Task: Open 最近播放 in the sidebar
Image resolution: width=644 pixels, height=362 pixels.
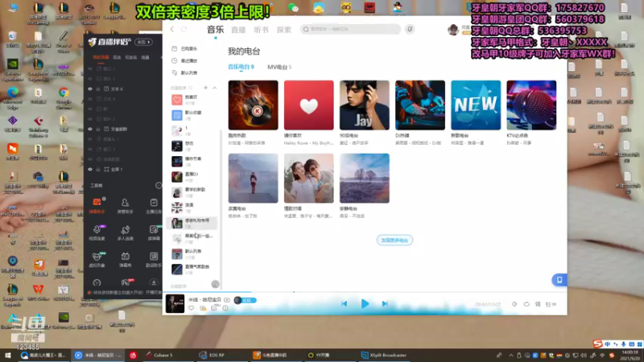Action: pos(185,61)
